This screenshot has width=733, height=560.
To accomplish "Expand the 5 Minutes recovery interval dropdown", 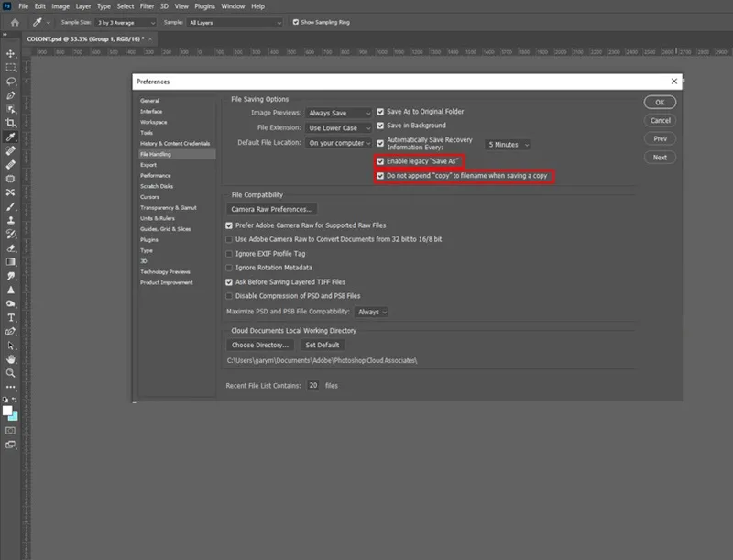I will coord(508,145).
